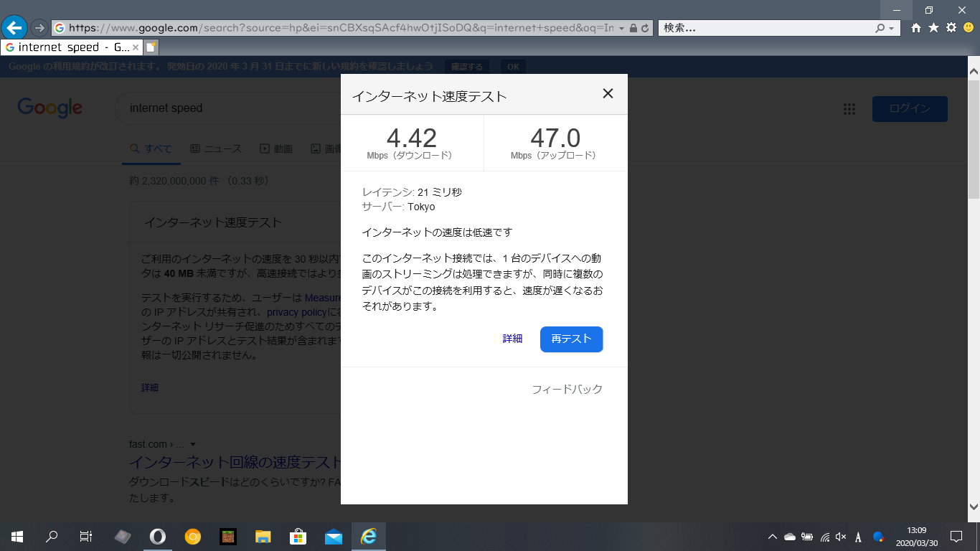980x551 pixels.
Task: Open the Google apps grid icon
Action: click(849, 109)
